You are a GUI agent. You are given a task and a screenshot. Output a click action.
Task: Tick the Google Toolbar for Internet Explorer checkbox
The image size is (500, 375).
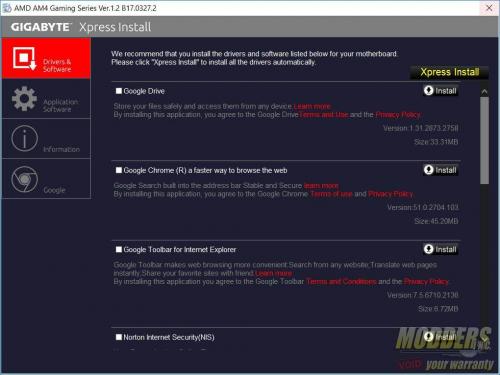tap(119, 249)
